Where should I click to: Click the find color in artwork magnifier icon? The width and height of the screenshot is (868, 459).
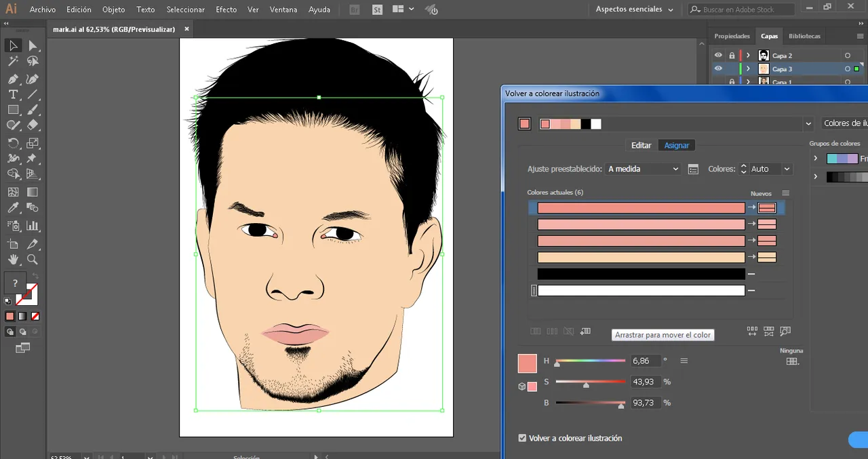(x=785, y=332)
